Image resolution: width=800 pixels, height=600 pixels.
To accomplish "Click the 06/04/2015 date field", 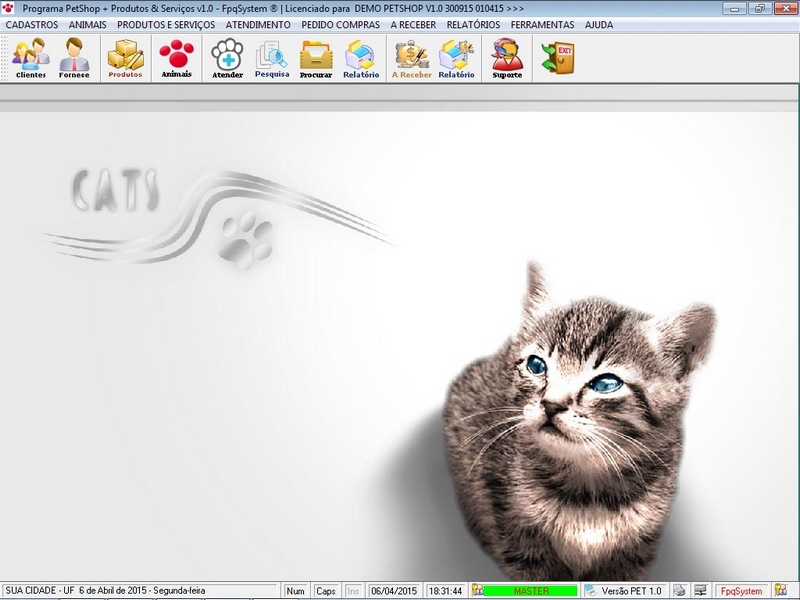I will (394, 591).
